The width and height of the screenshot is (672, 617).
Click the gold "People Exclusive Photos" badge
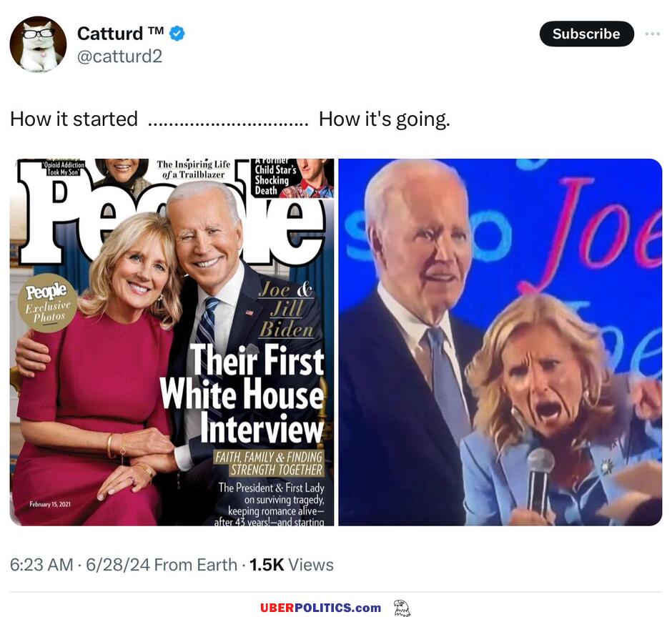click(x=47, y=302)
